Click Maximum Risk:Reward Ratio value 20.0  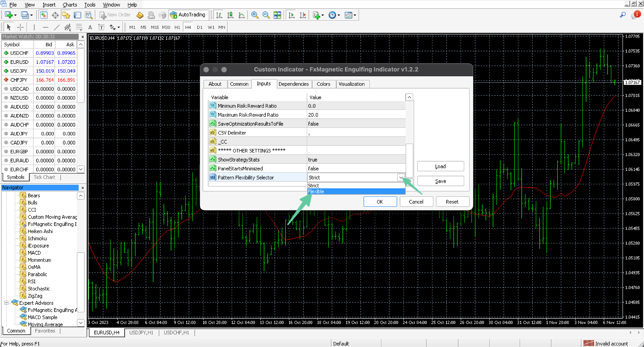pyautogui.click(x=356, y=115)
